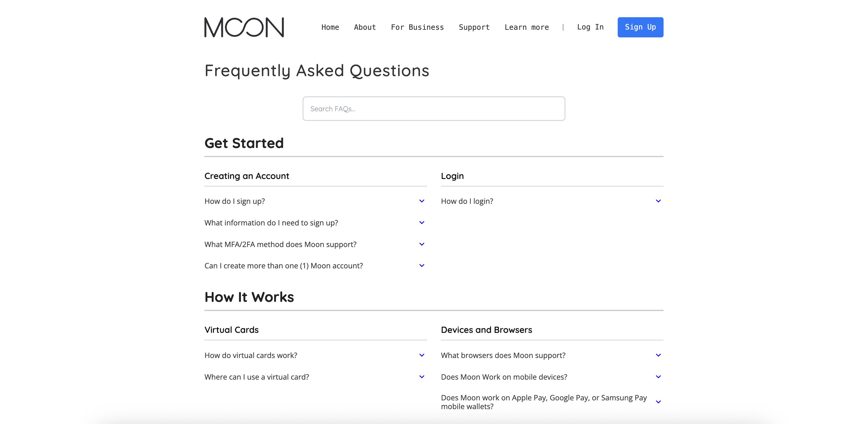
Task: Expand the "How do I sign up?" answer
Action: (421, 201)
